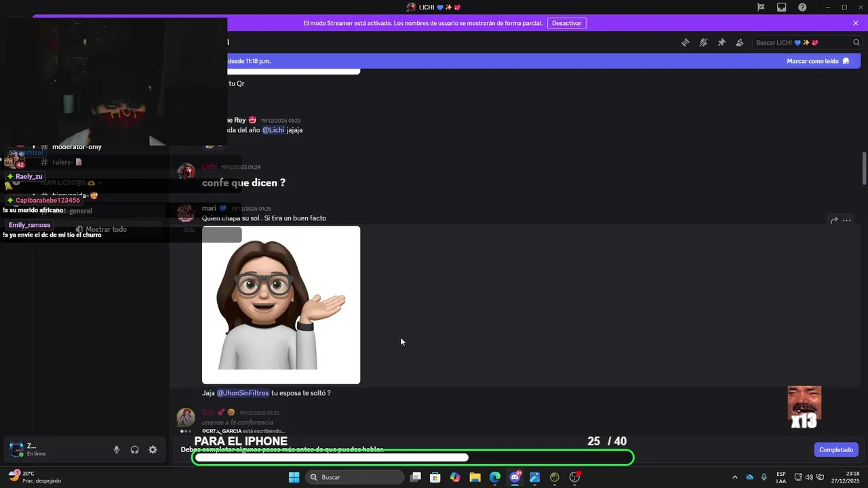Open the Photos app from the taskbar
Viewport: 868px width, 488px height.
coord(534,477)
